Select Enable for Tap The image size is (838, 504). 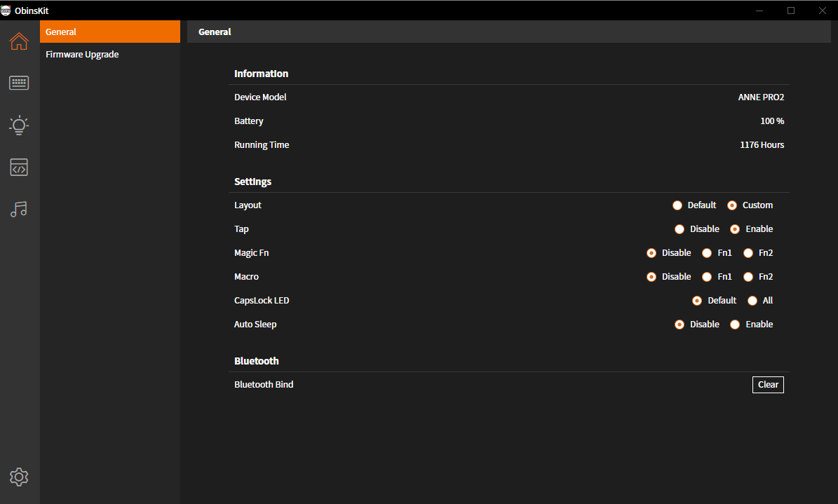735,229
